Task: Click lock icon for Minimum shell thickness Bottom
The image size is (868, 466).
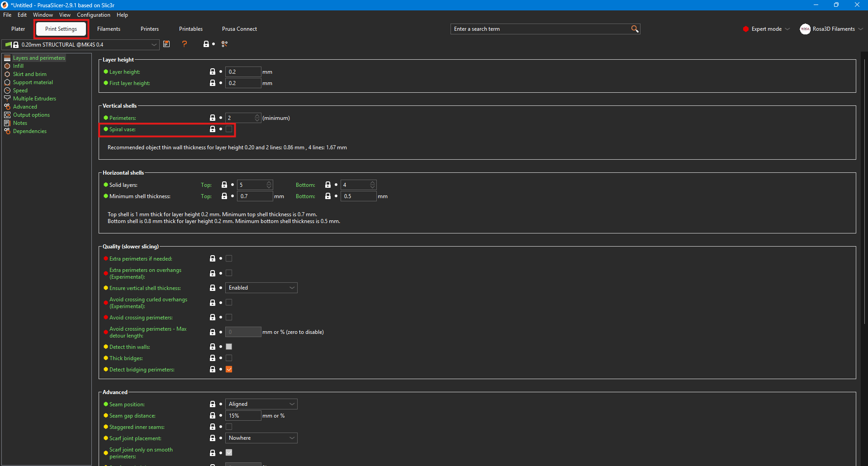Action: (328, 196)
